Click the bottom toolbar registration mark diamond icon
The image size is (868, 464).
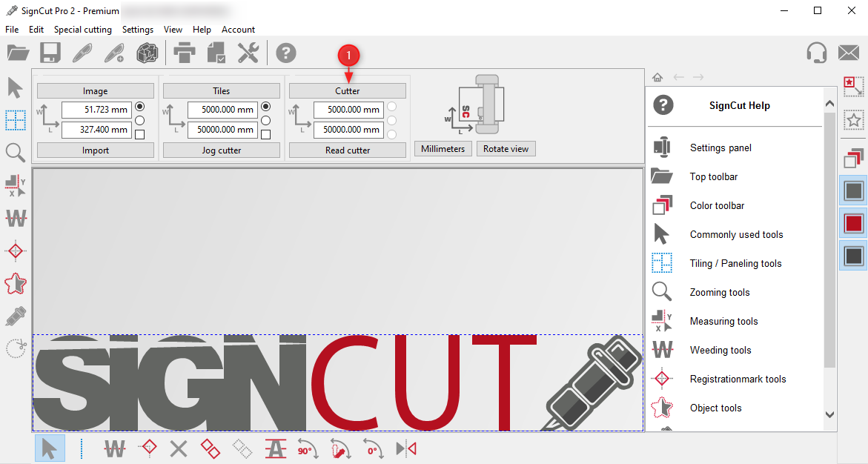(x=148, y=448)
